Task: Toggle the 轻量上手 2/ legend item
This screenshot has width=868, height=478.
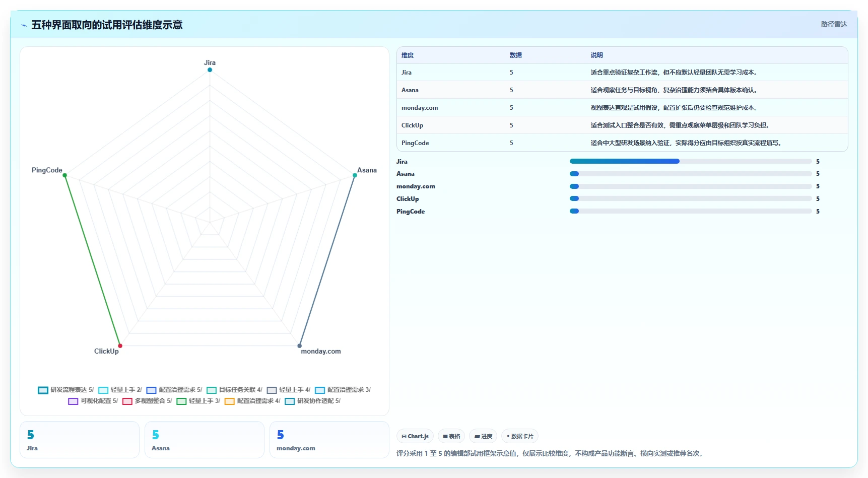Action: tap(120, 390)
